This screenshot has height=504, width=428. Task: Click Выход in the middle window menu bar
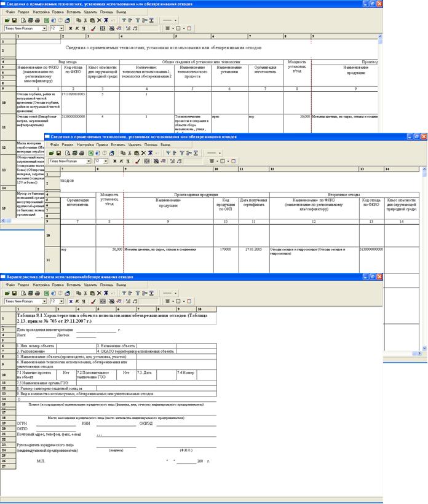tap(165, 145)
